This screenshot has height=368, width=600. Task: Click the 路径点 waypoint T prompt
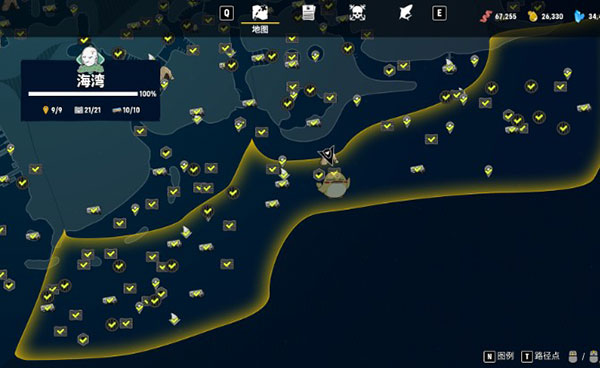point(540,357)
